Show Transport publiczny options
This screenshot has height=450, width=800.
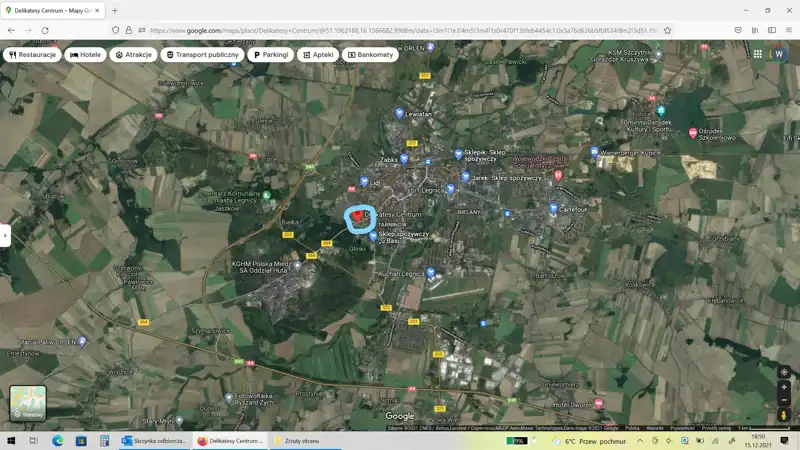tap(203, 55)
